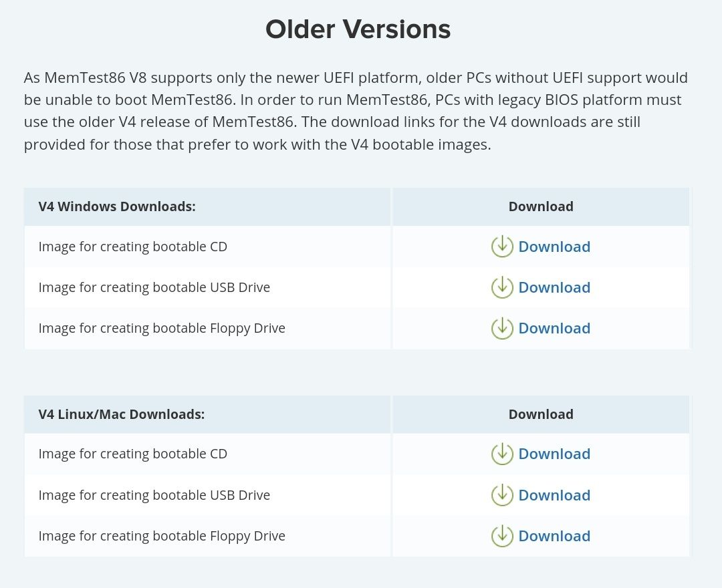Click download arrow icon for Linux/Mac USB image
The image size is (722, 588).
pos(502,495)
